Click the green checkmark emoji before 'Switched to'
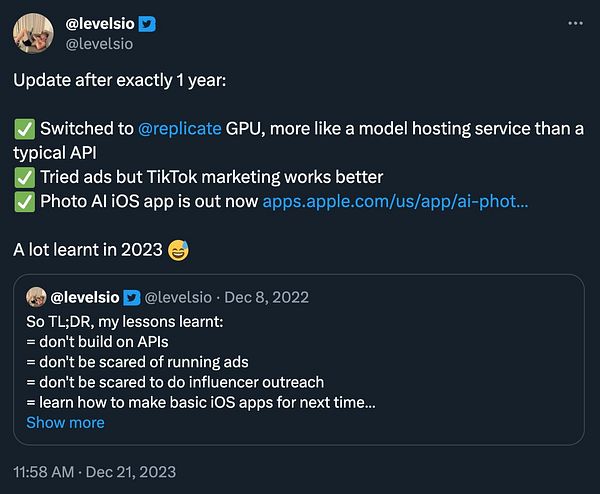The width and height of the screenshot is (600, 494). pos(24,130)
